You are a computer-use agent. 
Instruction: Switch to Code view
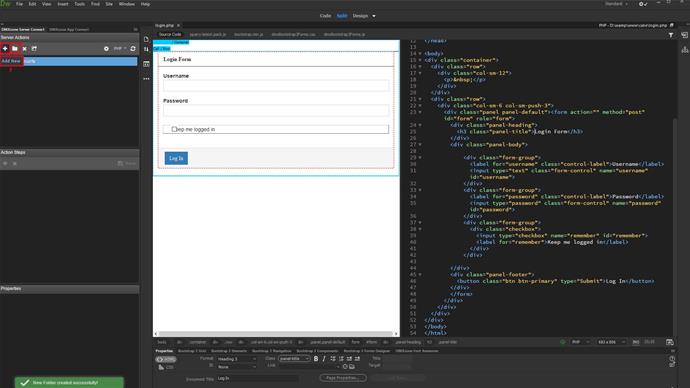[x=326, y=16]
